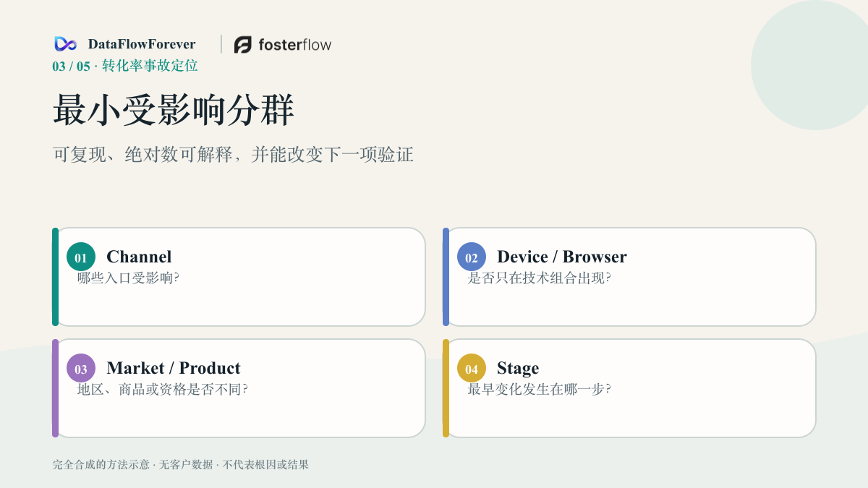Click the slide title 最小受影响分群
The height and width of the screenshot is (488, 868).
click(174, 111)
